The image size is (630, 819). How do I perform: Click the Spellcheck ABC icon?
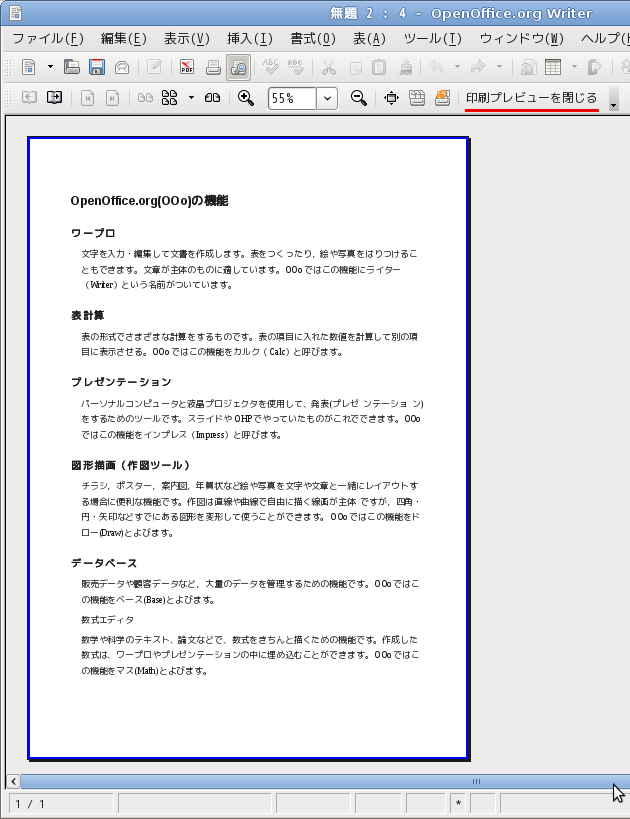point(271,67)
